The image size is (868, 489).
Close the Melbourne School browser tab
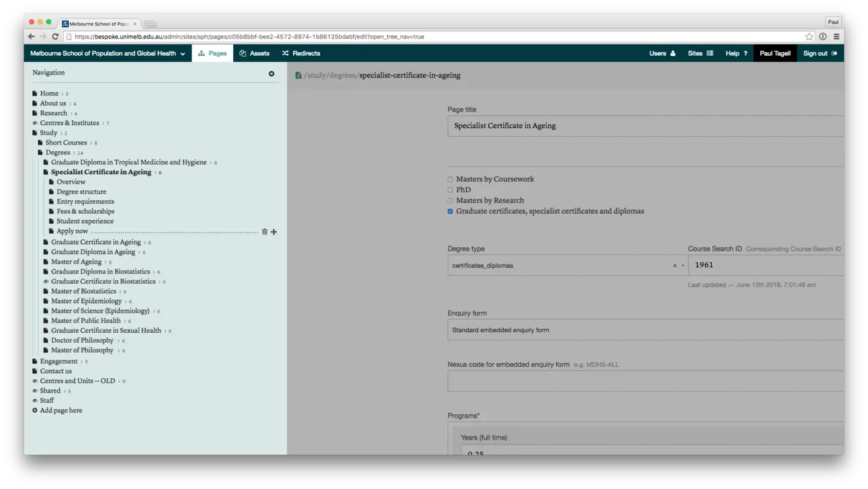click(x=135, y=24)
